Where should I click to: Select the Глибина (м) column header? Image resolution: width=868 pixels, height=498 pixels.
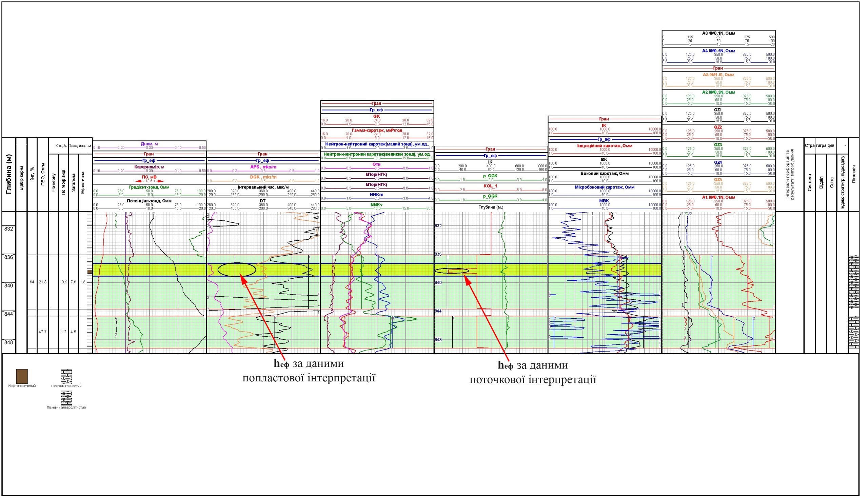pyautogui.click(x=9, y=175)
